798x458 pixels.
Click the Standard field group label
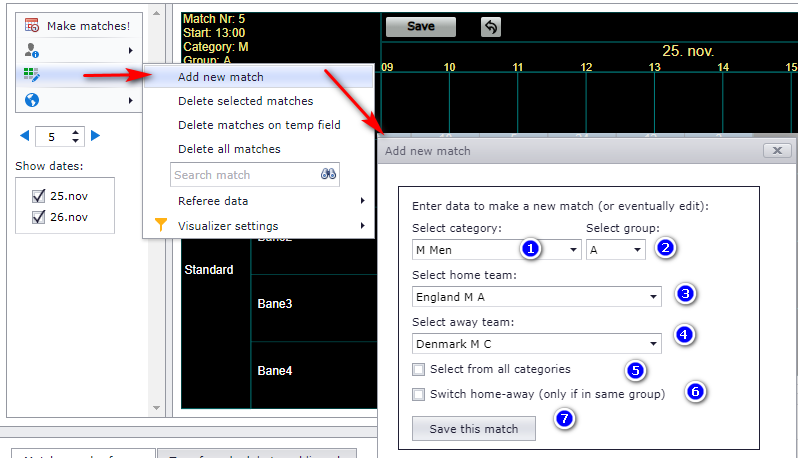(x=209, y=270)
